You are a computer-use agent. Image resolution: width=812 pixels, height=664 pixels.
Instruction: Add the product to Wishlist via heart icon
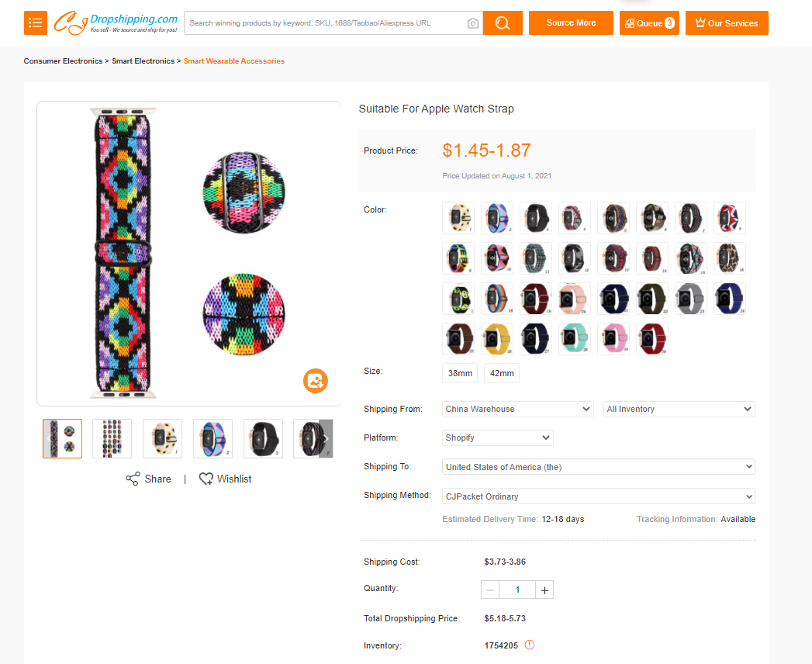(206, 479)
